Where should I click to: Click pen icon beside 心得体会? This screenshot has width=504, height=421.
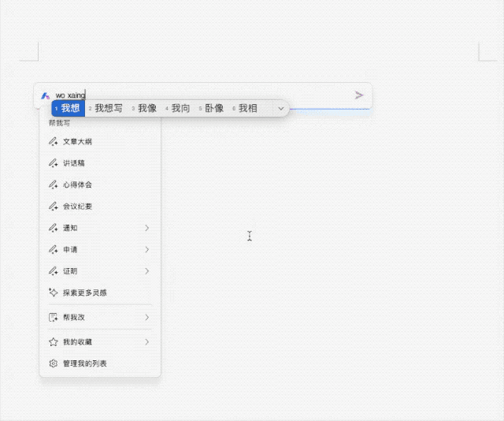pos(53,184)
